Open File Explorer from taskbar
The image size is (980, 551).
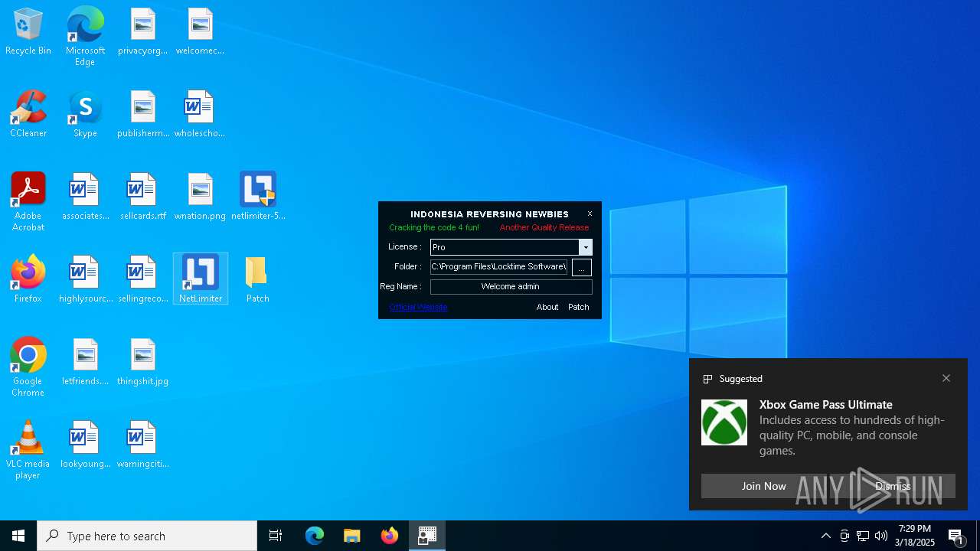[x=352, y=536]
